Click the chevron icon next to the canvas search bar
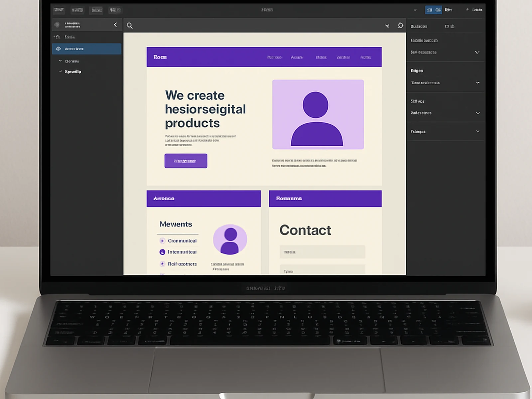Image resolution: width=532 pixels, height=399 pixels. click(387, 25)
